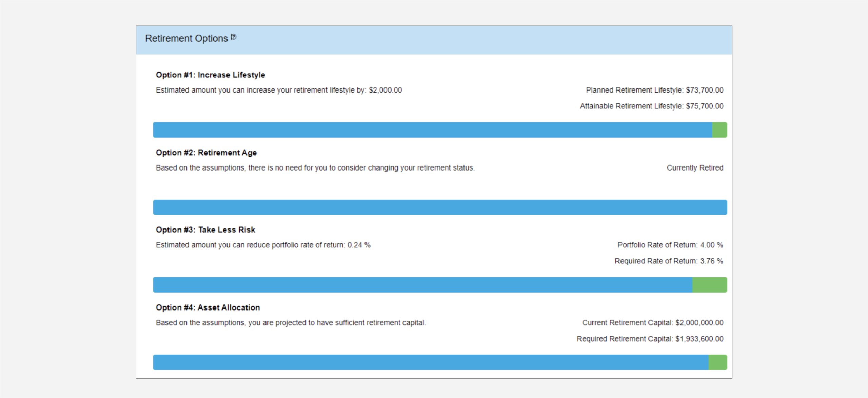Click the Required Rate of Return value
868x398 pixels.
(711, 261)
